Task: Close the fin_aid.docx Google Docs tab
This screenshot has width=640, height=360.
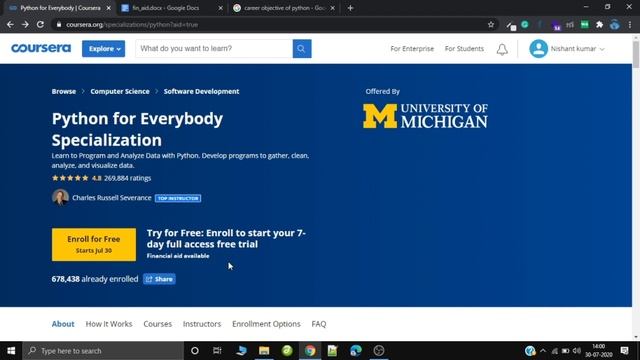Action: point(220,8)
